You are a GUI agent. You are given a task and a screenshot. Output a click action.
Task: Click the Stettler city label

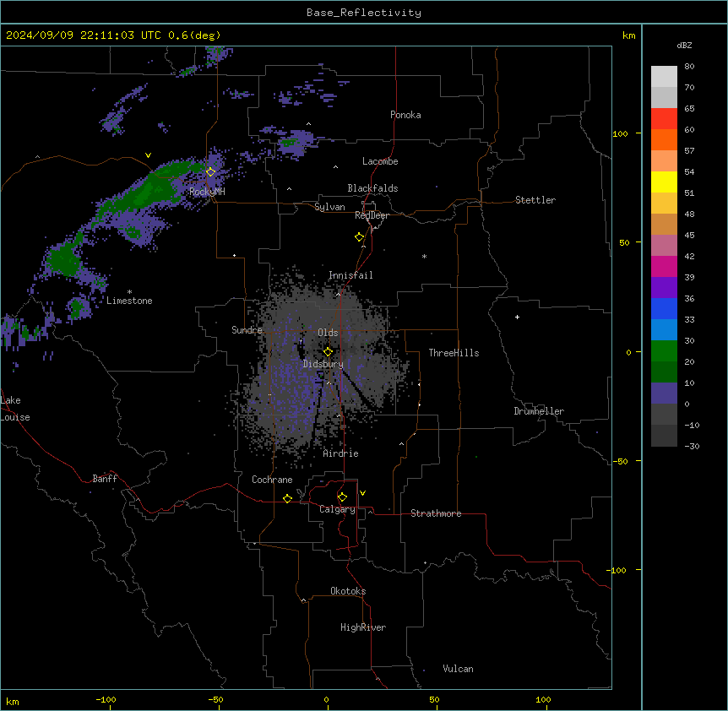pos(535,200)
